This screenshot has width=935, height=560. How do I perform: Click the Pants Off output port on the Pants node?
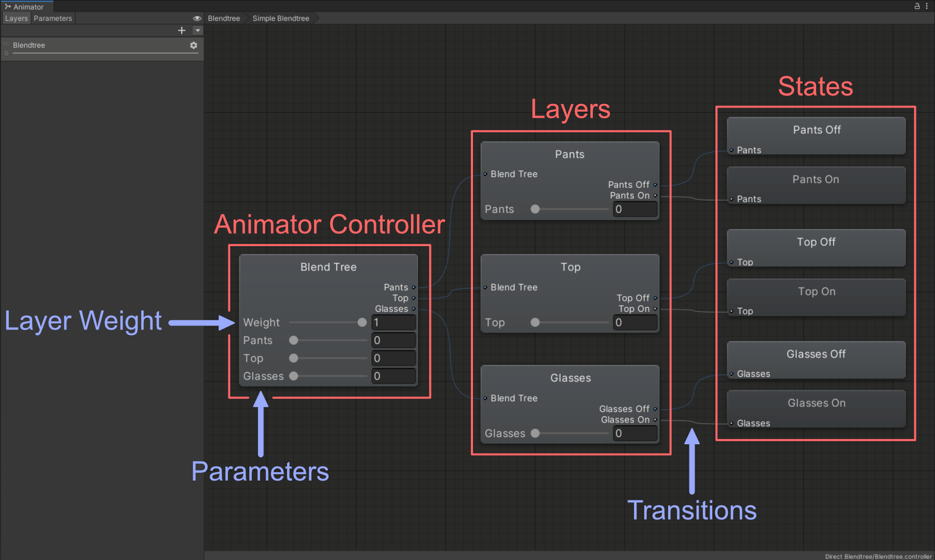point(655,185)
